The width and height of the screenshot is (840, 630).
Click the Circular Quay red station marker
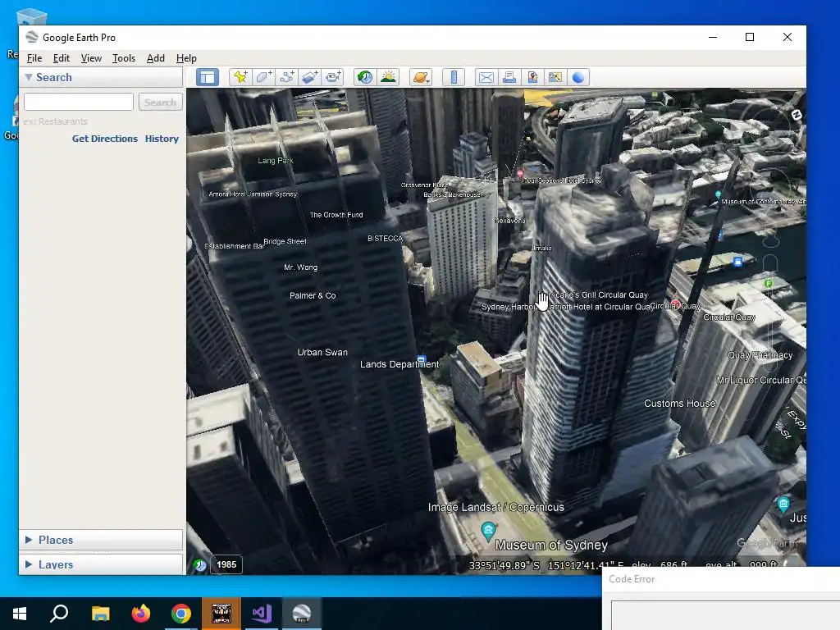tap(676, 304)
